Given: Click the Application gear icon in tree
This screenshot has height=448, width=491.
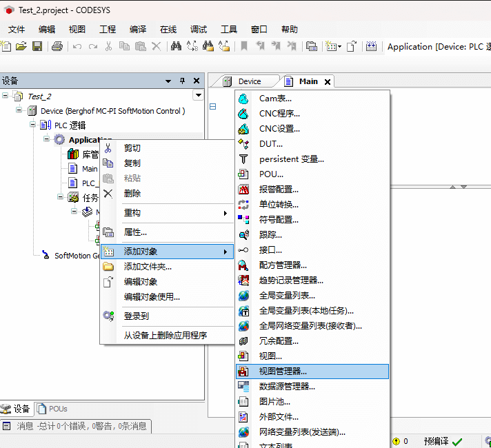Looking at the screenshot, I should 59,140.
